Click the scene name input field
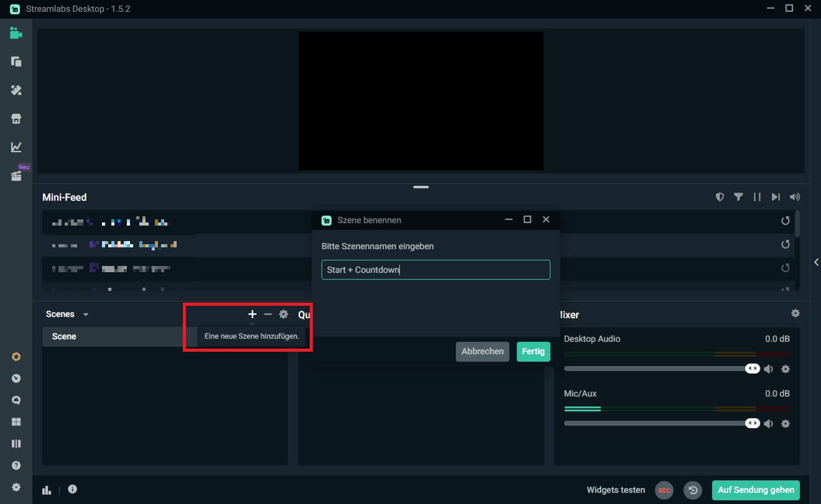Screen dimensions: 821x504 (435, 269)
